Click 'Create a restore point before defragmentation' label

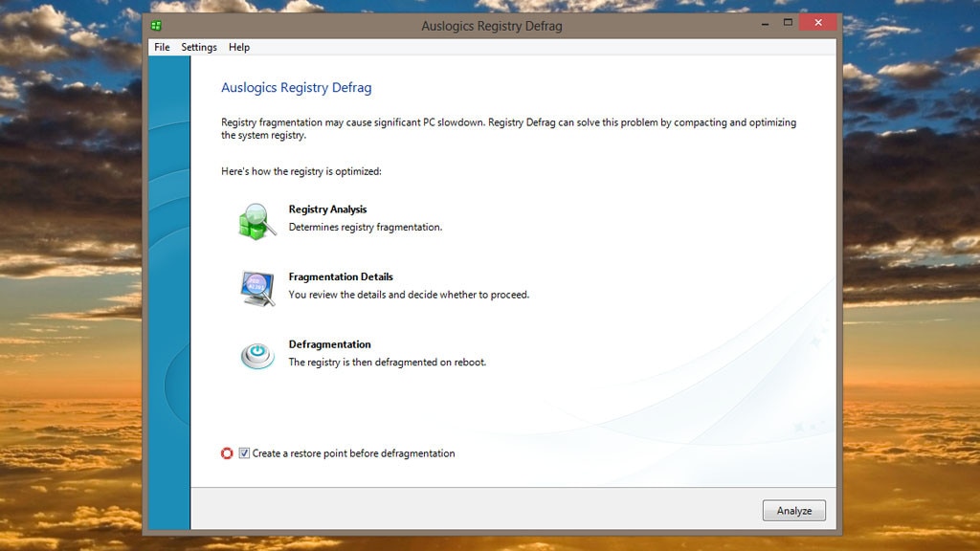tap(353, 453)
